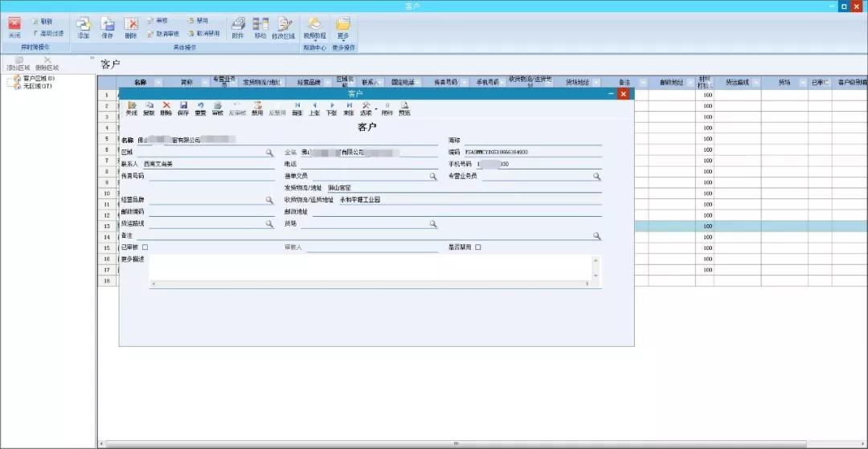
Task: Select the 无区域(17) tree node
Action: pos(35,86)
